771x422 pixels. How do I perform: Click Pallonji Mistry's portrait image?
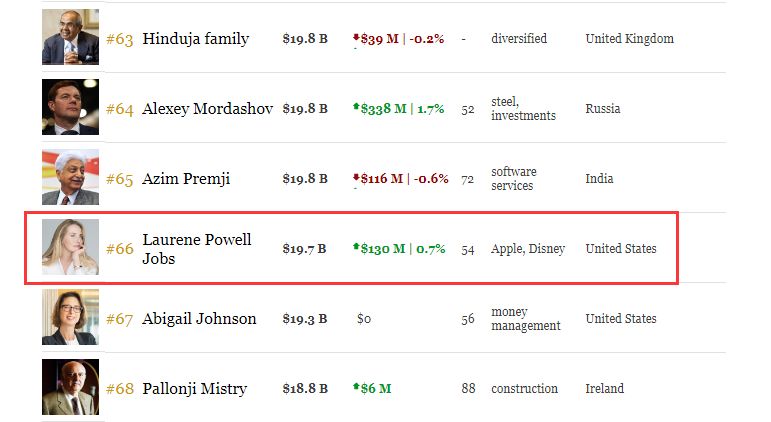70,388
